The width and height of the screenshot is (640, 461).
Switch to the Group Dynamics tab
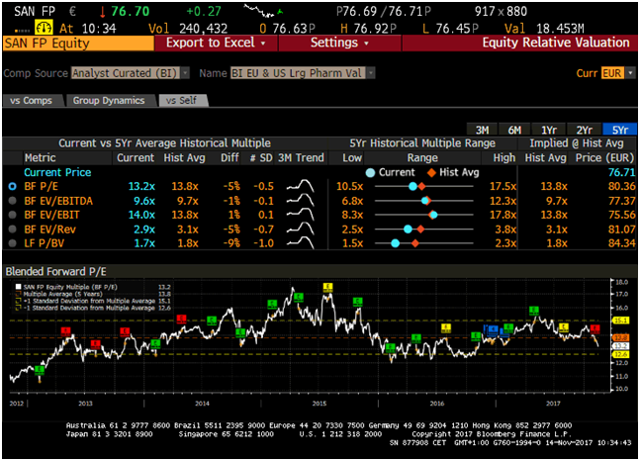(109, 100)
